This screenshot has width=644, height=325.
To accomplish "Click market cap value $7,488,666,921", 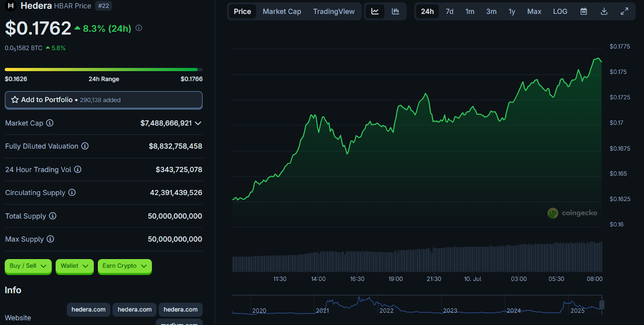I will point(166,123).
